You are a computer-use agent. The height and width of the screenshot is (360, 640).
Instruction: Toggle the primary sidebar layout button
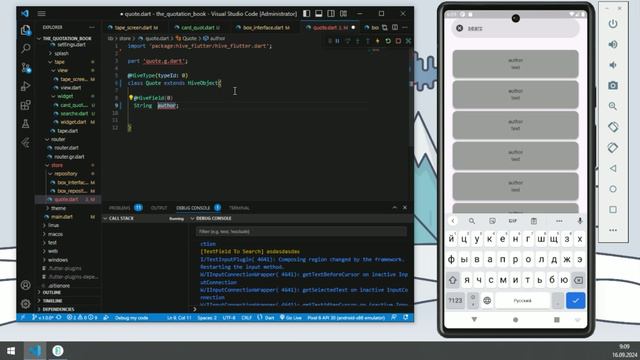307,13
